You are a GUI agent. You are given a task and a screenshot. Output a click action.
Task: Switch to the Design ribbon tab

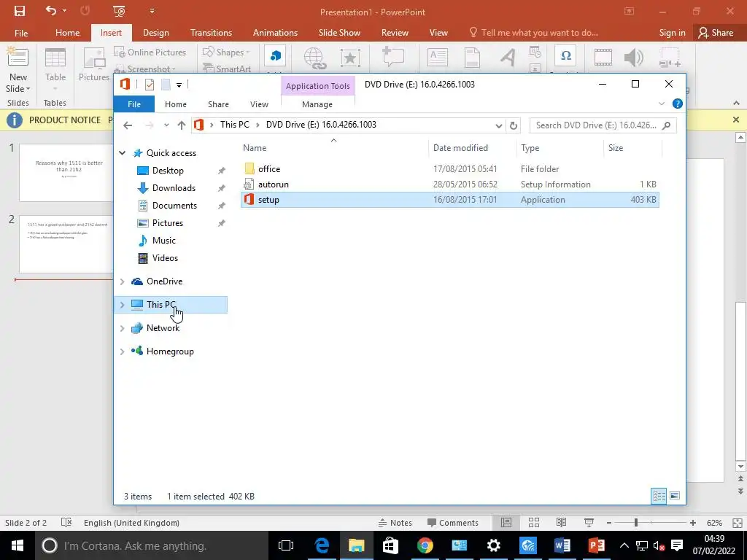point(156,33)
